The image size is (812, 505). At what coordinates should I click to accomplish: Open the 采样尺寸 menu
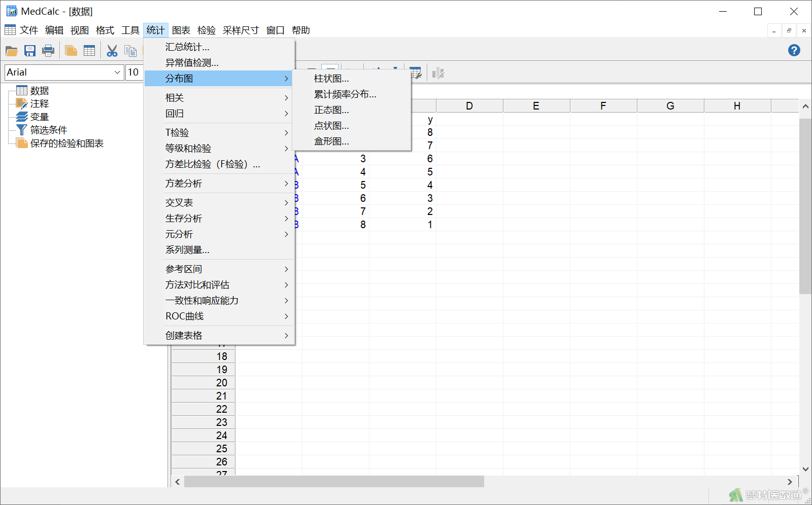(241, 30)
